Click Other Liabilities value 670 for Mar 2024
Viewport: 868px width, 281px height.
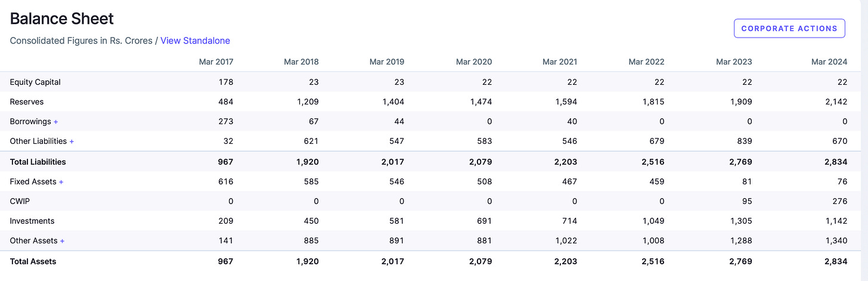(x=839, y=141)
